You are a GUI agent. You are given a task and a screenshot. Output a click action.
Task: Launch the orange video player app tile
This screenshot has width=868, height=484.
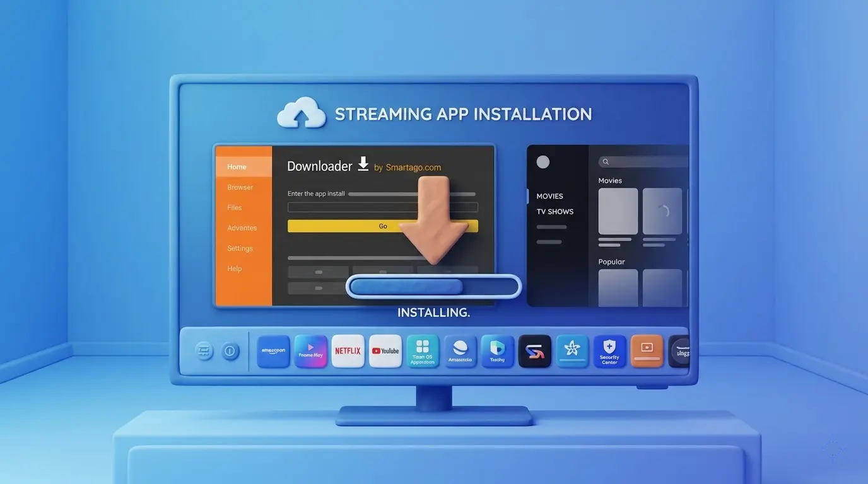click(x=647, y=351)
